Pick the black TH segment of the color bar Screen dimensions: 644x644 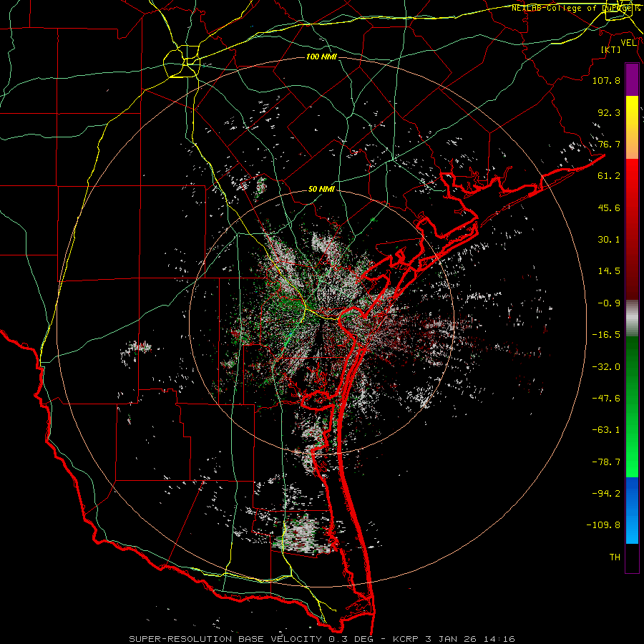(632, 557)
